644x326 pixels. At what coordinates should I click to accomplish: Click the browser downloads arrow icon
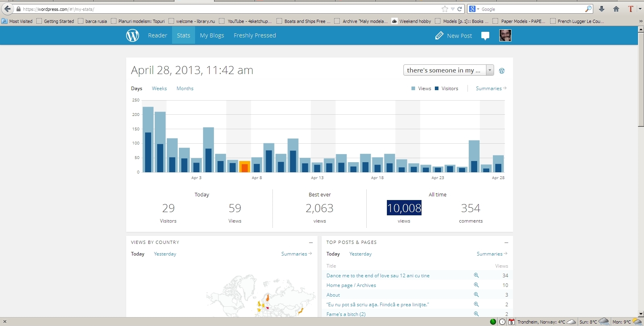click(x=602, y=9)
